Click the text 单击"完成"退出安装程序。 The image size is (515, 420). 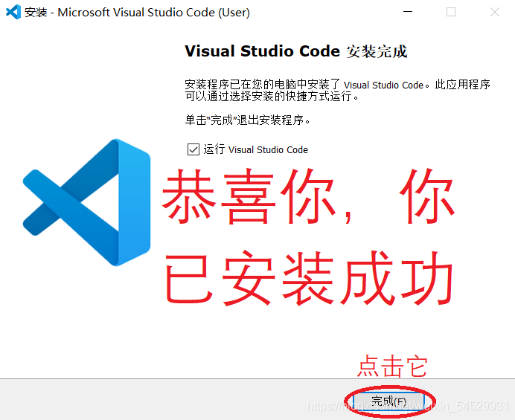[247, 120]
